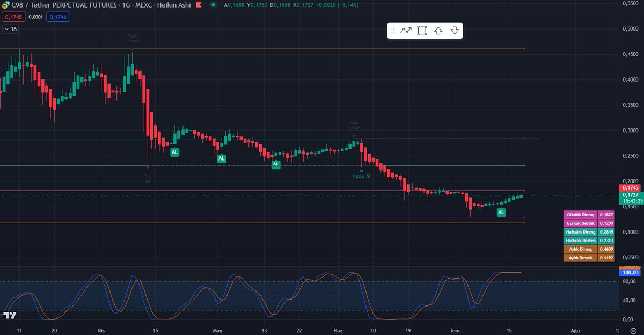
Task: Click the AL signal label in July
Action: coord(501,213)
